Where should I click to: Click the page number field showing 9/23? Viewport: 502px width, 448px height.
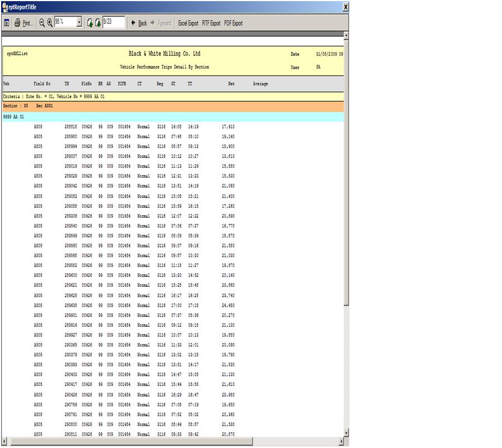tap(113, 23)
